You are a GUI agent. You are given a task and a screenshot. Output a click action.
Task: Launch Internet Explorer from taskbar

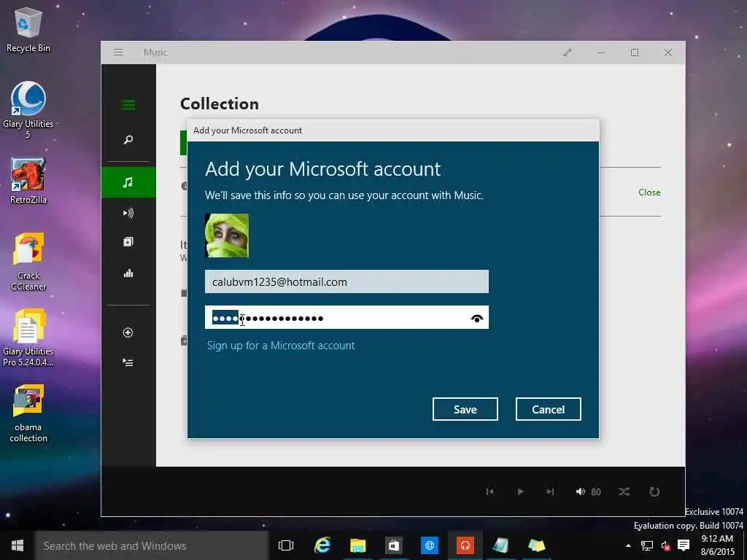point(322,545)
